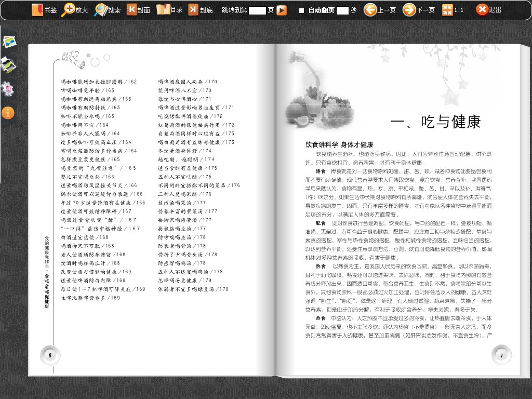Screen dimensions: 532x399
Task: Click the subheading 饮食讲科学 身体才健康
Action: point(339,144)
